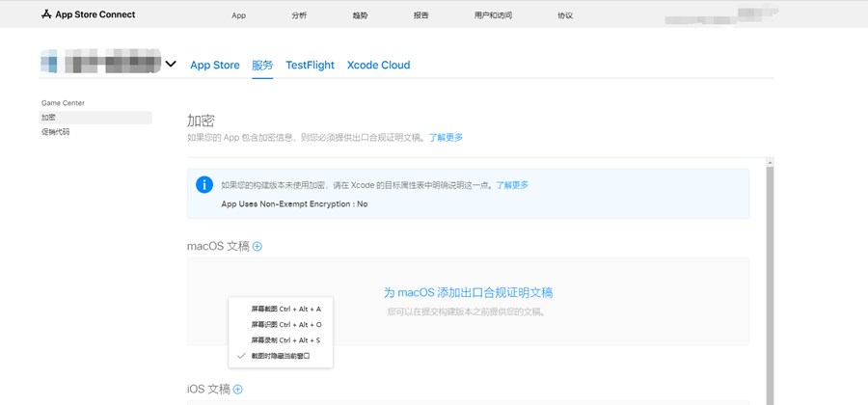Expand the app name dropdown chevron

click(x=171, y=64)
